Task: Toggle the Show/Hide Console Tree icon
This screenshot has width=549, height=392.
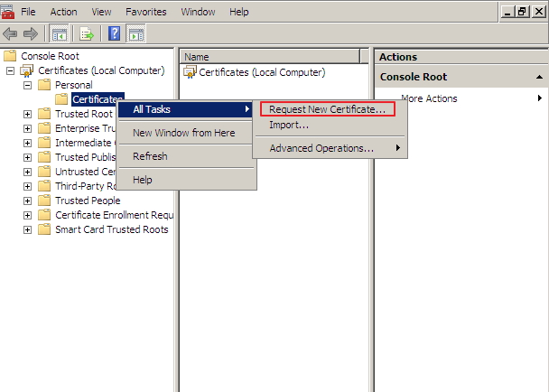Action: [x=59, y=34]
